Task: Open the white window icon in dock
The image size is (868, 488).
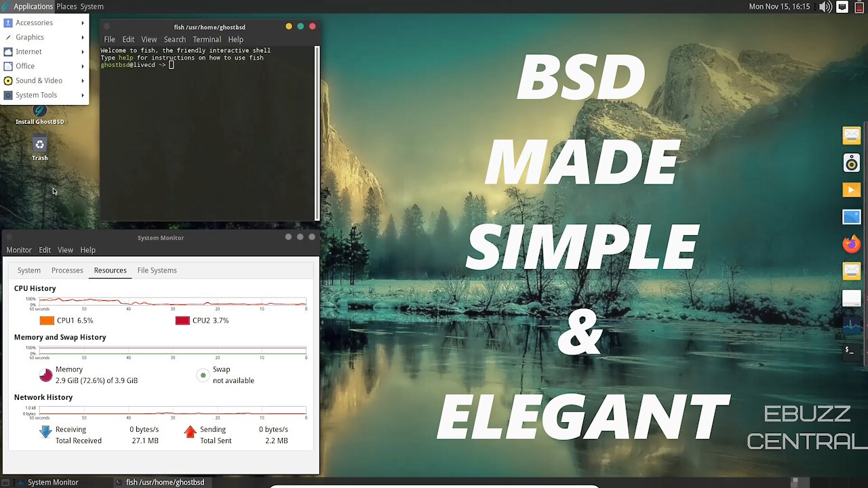Action: click(x=851, y=298)
